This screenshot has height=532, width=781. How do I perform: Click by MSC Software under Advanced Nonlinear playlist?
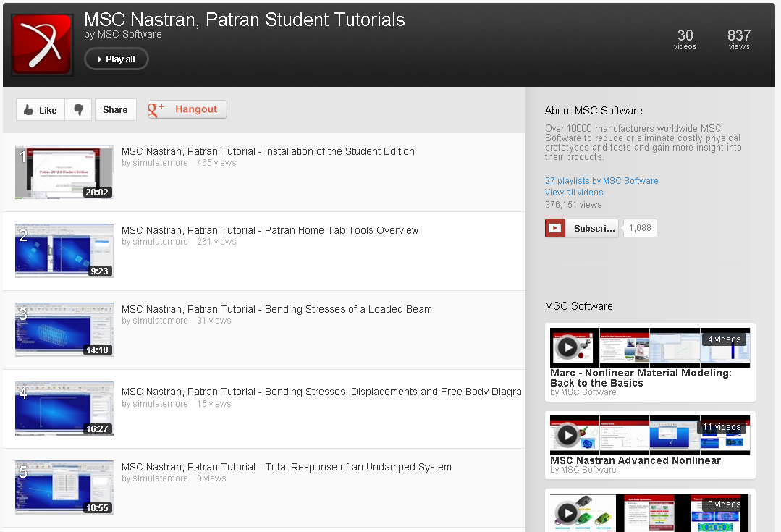[x=583, y=470]
